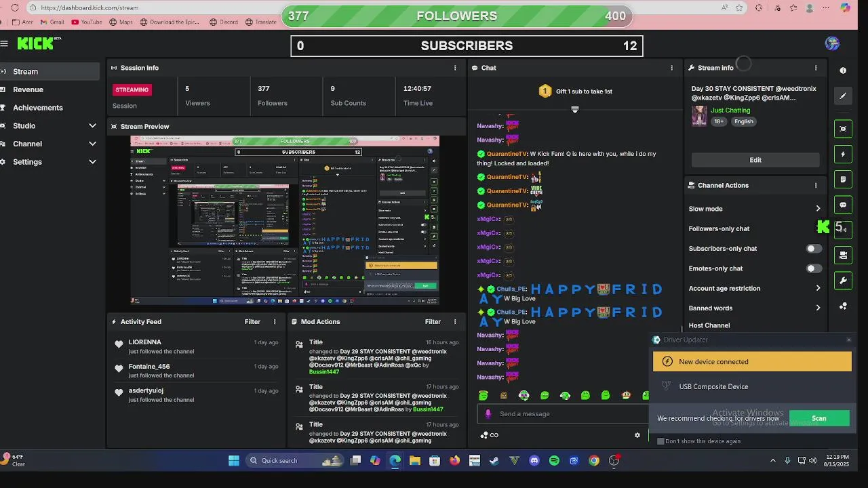
Task: Click the host channel icon in right toolbar
Action: (843, 256)
